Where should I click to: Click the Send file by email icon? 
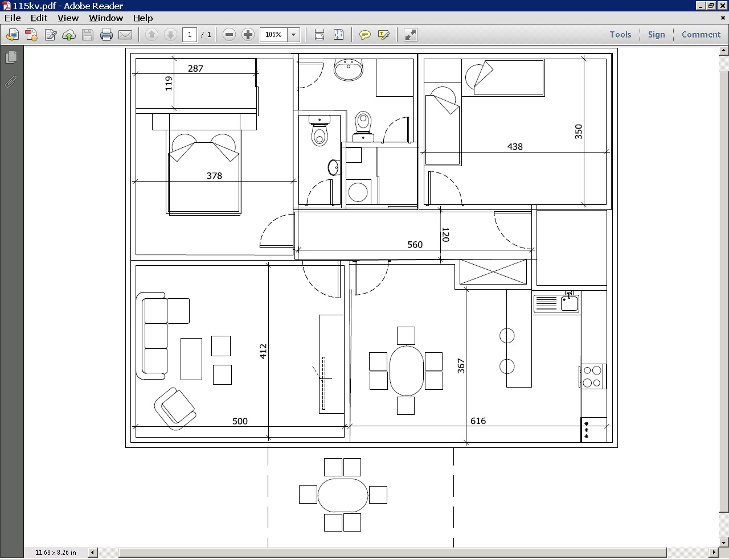(x=125, y=35)
